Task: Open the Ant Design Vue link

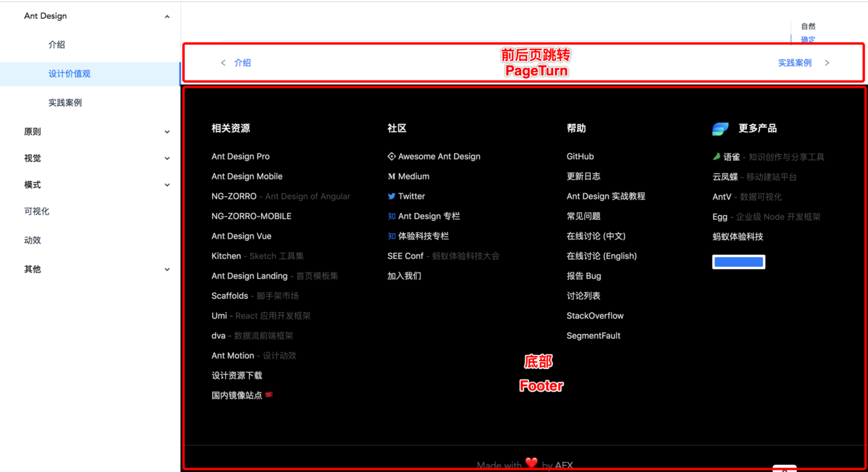Action: [241, 236]
